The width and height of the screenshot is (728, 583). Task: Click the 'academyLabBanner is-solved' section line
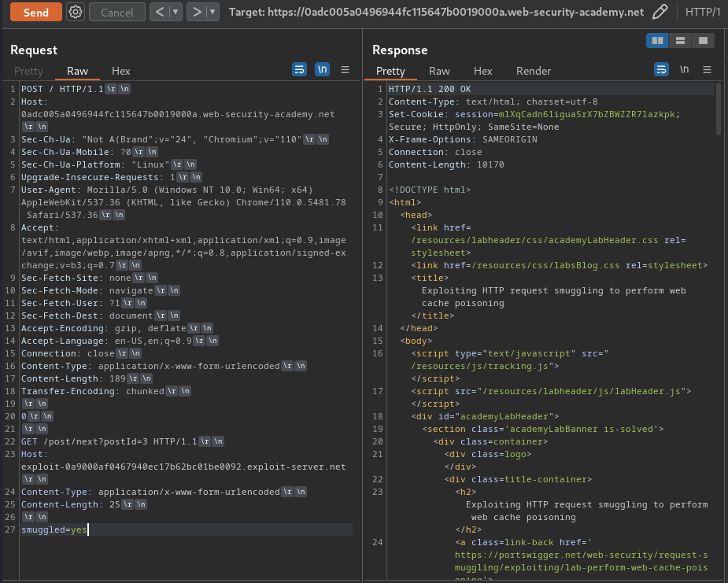click(543, 429)
